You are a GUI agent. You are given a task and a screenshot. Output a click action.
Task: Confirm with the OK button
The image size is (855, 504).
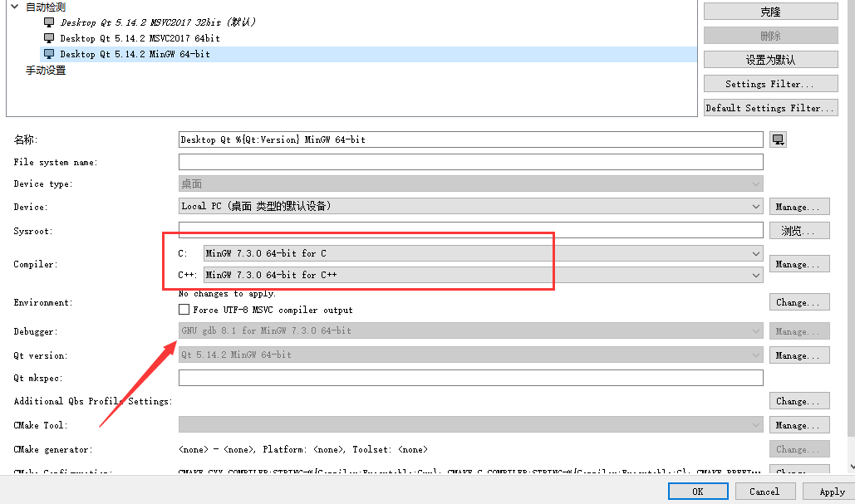click(x=698, y=492)
